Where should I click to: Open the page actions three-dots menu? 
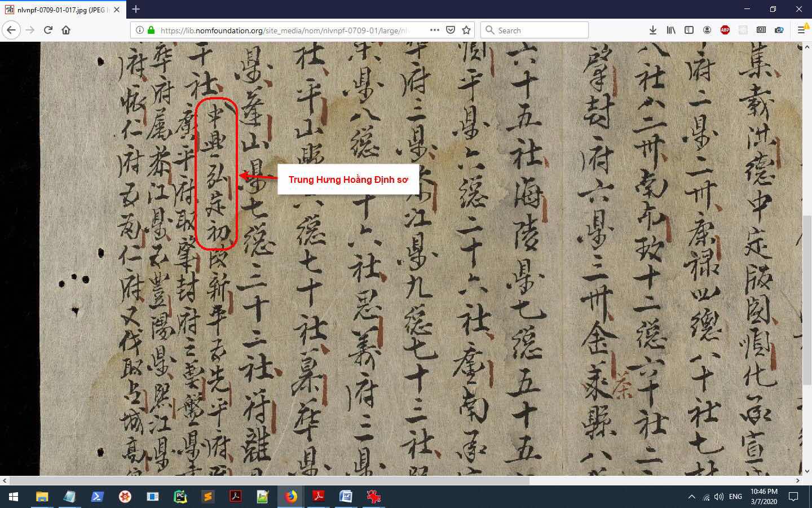pos(435,30)
